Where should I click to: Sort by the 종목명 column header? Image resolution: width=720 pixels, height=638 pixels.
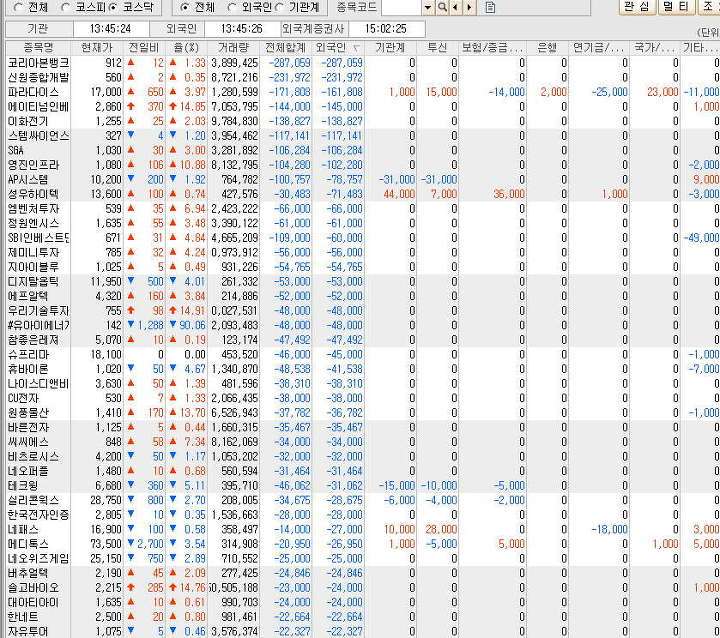(x=38, y=47)
